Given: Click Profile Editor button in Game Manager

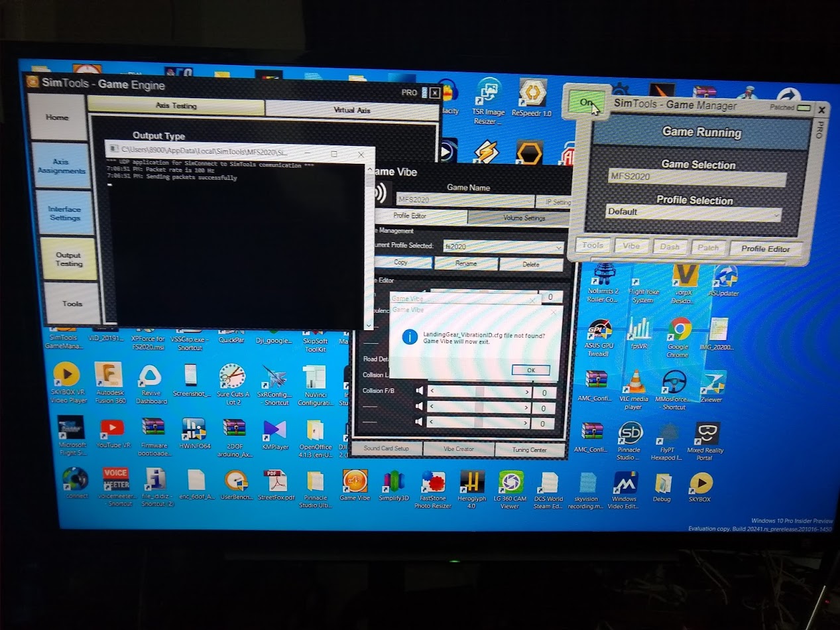Looking at the screenshot, I should [766, 249].
